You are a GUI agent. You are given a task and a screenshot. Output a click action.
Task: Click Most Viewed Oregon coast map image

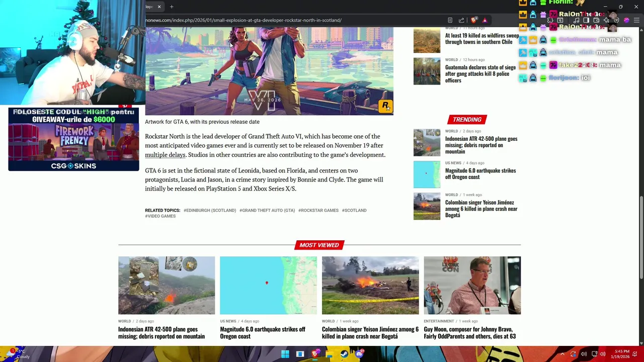click(268, 285)
